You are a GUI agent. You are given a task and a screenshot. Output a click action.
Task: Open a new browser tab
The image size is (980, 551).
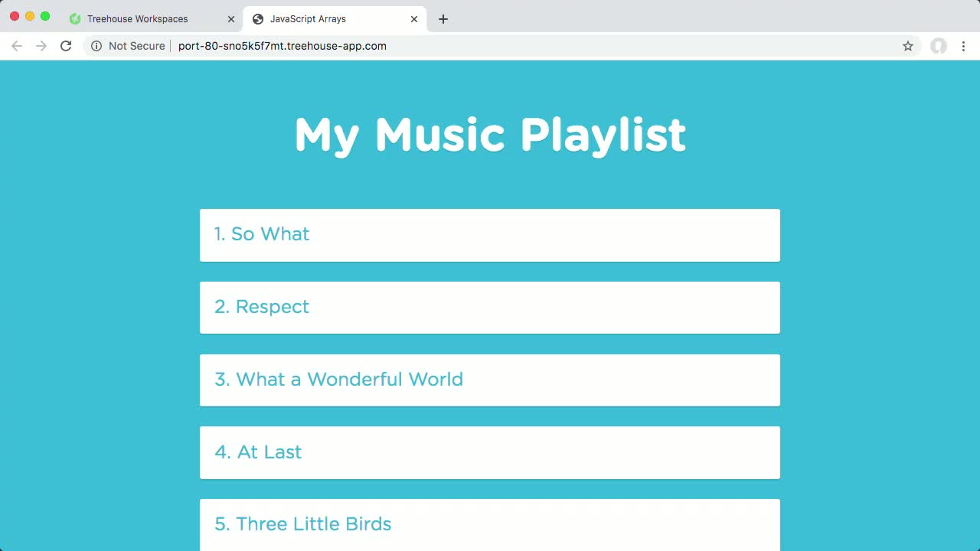443,19
